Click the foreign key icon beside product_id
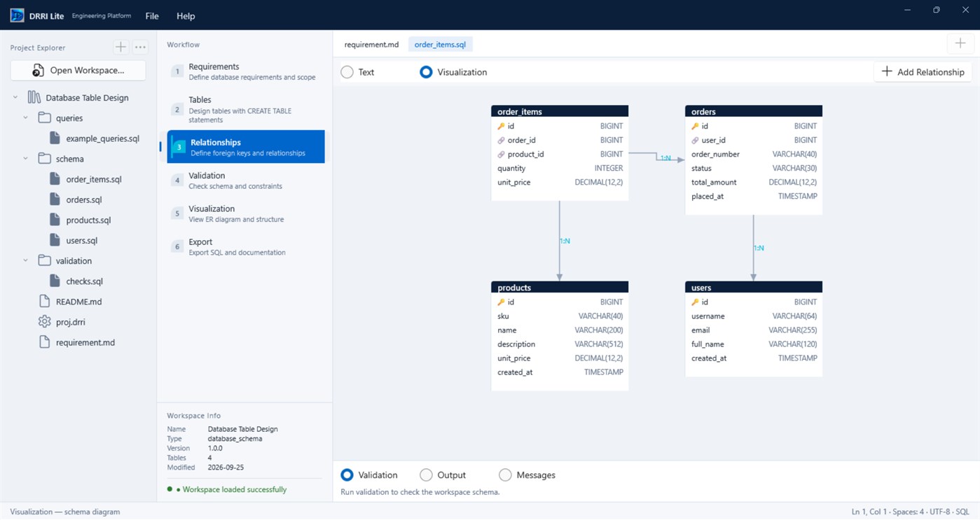This screenshot has width=980, height=520. (501, 155)
